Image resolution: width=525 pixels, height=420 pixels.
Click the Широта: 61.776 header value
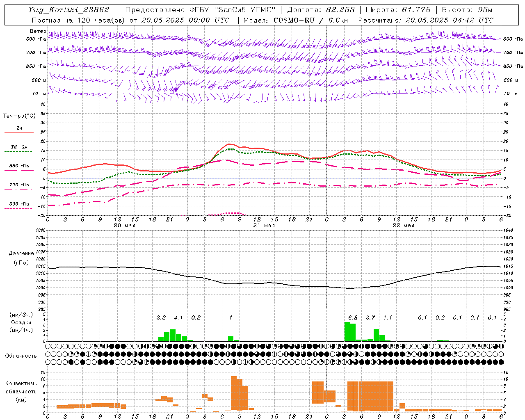pyautogui.click(x=398, y=10)
